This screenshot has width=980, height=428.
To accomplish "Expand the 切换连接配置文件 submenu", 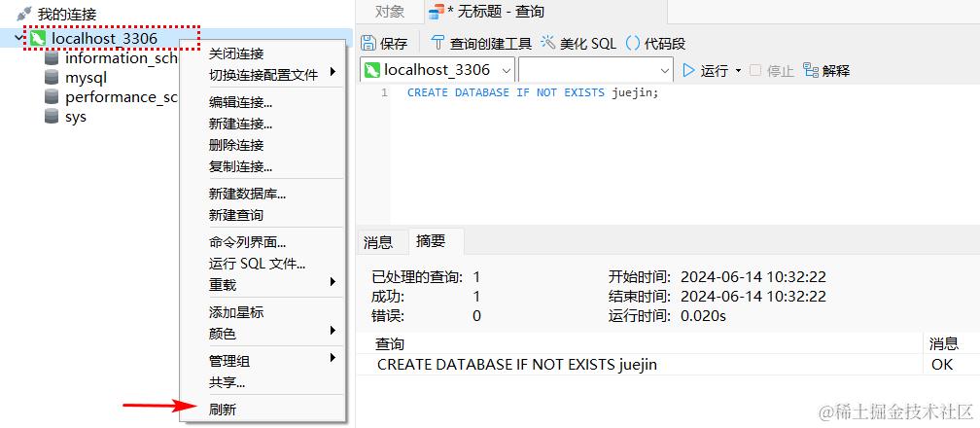I will pyautogui.click(x=333, y=72).
